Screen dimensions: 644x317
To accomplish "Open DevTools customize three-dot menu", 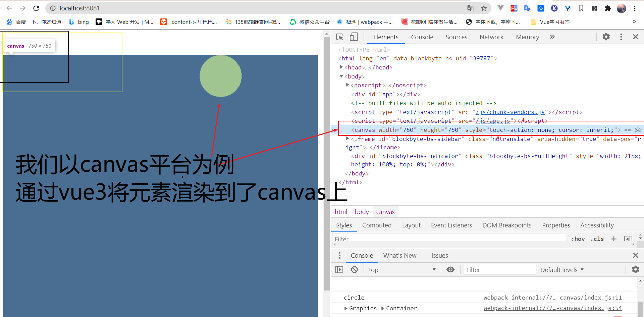I will (x=621, y=37).
